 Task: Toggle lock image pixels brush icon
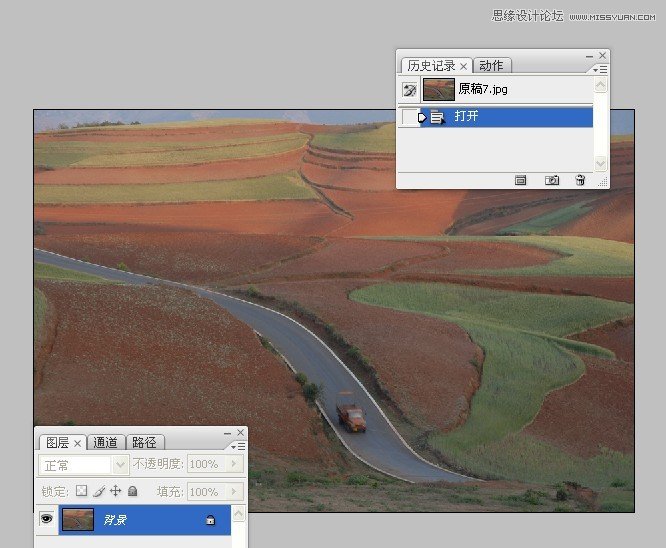pyautogui.click(x=99, y=492)
